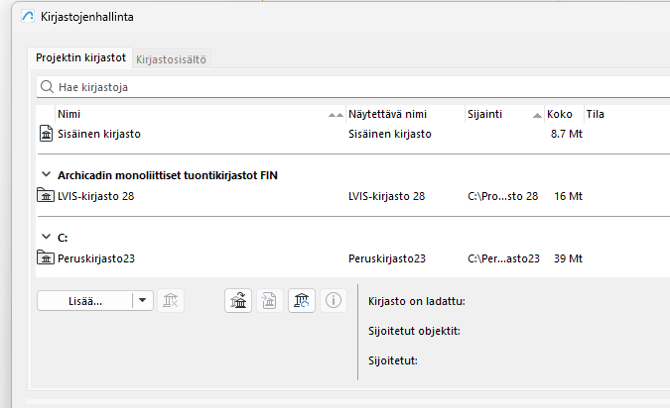This screenshot has height=408, width=670.
Task: Click the LVIS-kirjasto 28 folder icon
Action: click(47, 196)
